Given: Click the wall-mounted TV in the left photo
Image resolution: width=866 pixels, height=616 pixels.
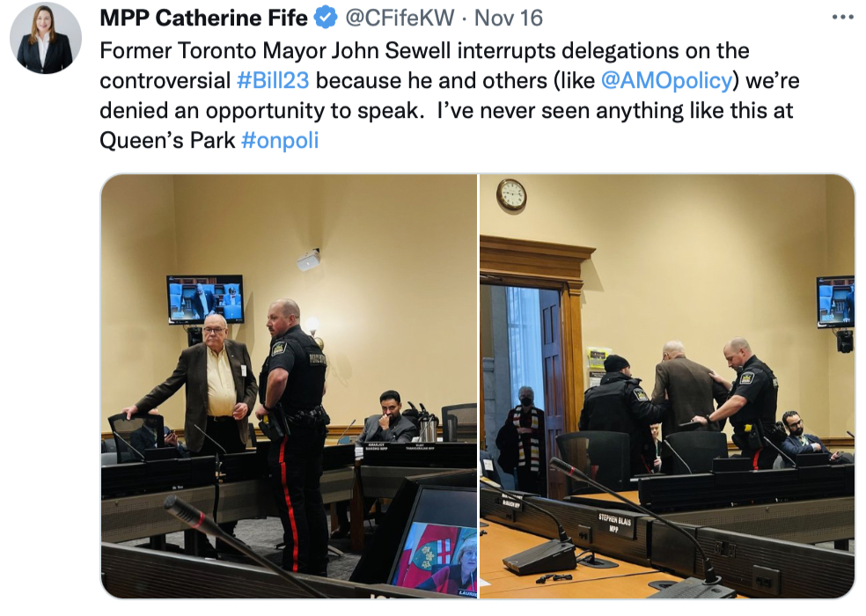Looking at the screenshot, I should coord(205,300).
